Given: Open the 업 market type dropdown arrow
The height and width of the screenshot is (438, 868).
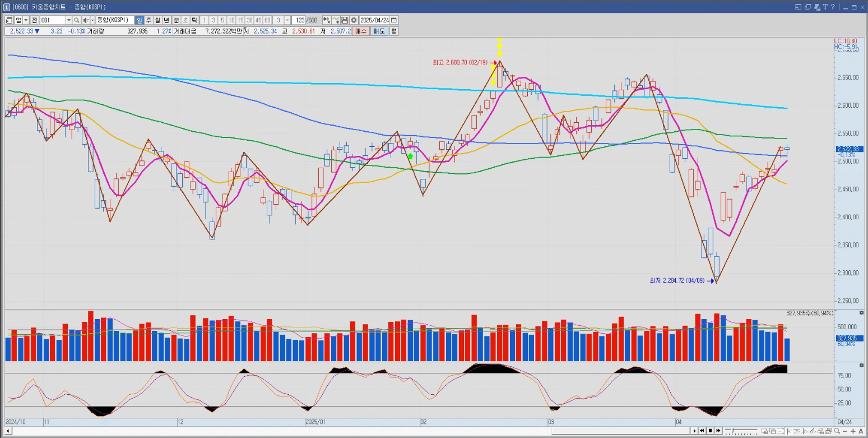Looking at the screenshot, I should click(x=26, y=20).
